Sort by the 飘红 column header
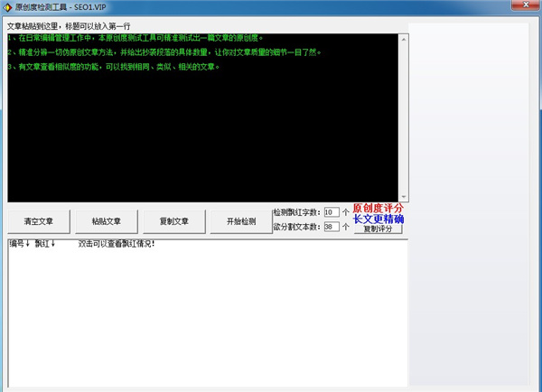The image size is (542, 392). pyautogui.click(x=45, y=244)
